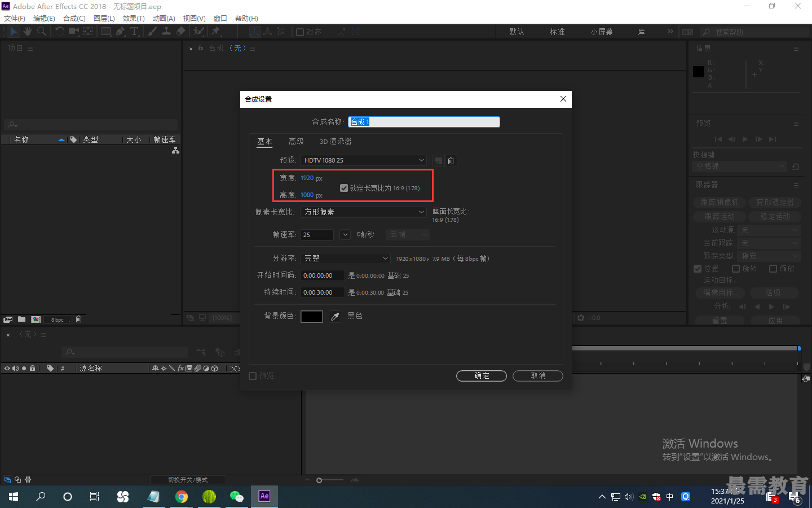Viewport: 812px width, 508px height.
Task: Open the 效果(T) menu
Action: click(134, 19)
